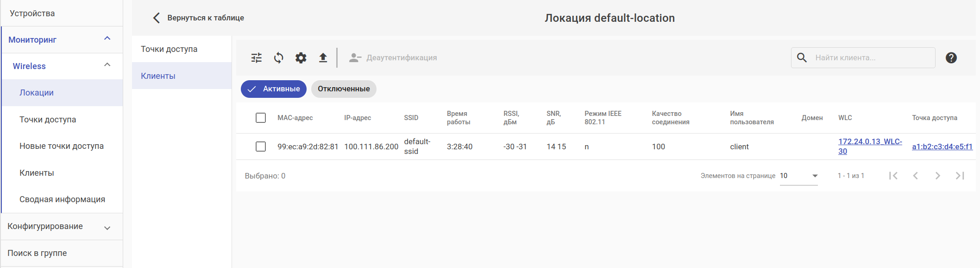
Task: Click the SNR, дБ column header
Action: click(553, 118)
